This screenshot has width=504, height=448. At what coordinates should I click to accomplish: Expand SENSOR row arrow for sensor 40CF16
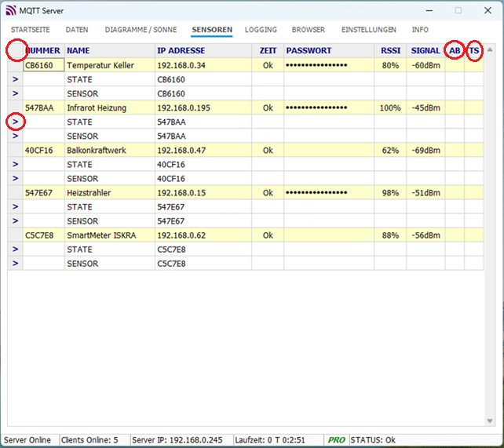(x=15, y=179)
